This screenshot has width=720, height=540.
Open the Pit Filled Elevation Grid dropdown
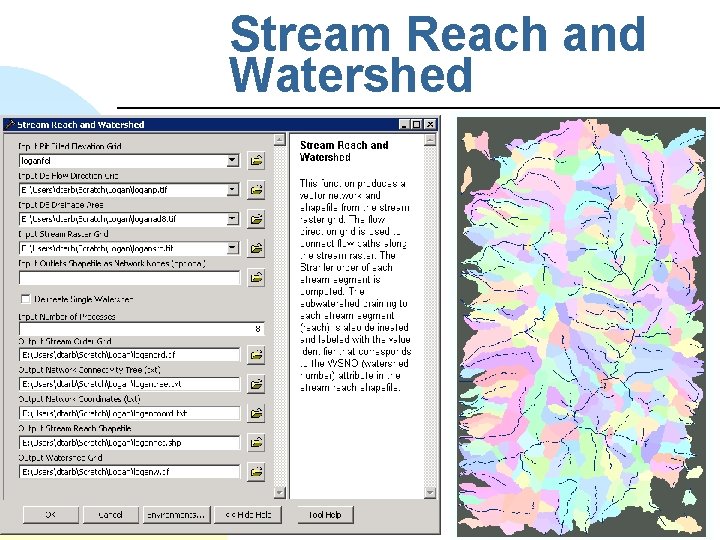point(233,161)
